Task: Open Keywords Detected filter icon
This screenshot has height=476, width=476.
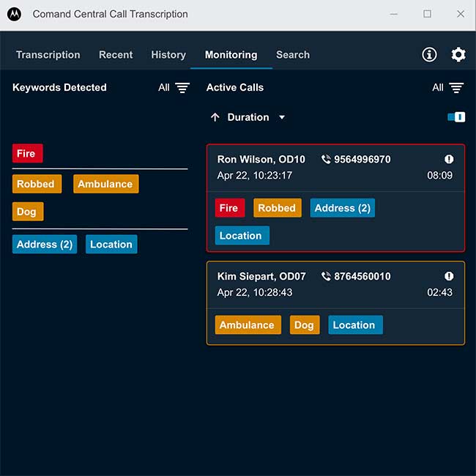Action: pos(182,88)
